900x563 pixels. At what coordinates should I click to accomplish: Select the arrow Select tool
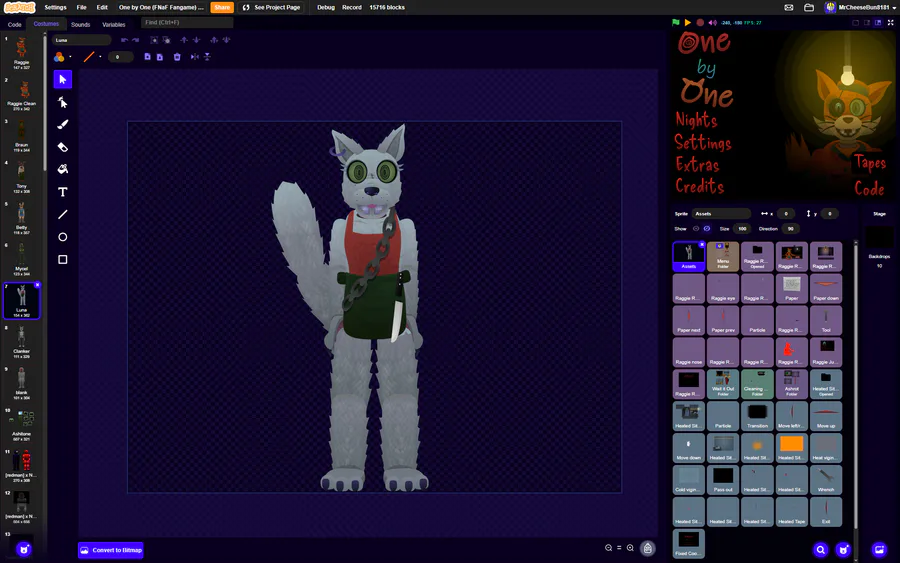[x=63, y=79]
